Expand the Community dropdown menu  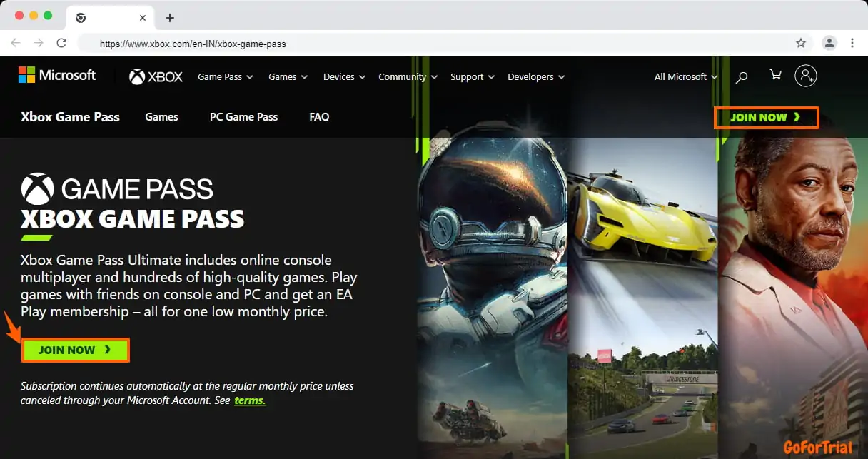click(408, 76)
